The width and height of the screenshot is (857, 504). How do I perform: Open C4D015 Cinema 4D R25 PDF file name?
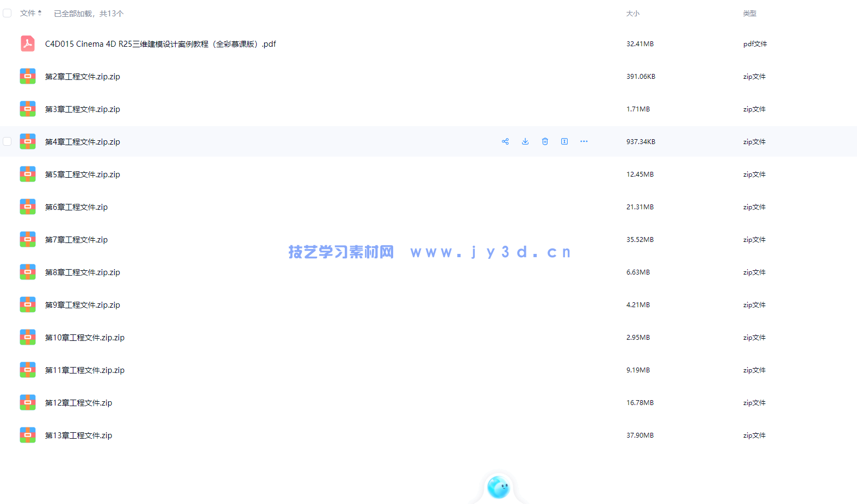160,44
